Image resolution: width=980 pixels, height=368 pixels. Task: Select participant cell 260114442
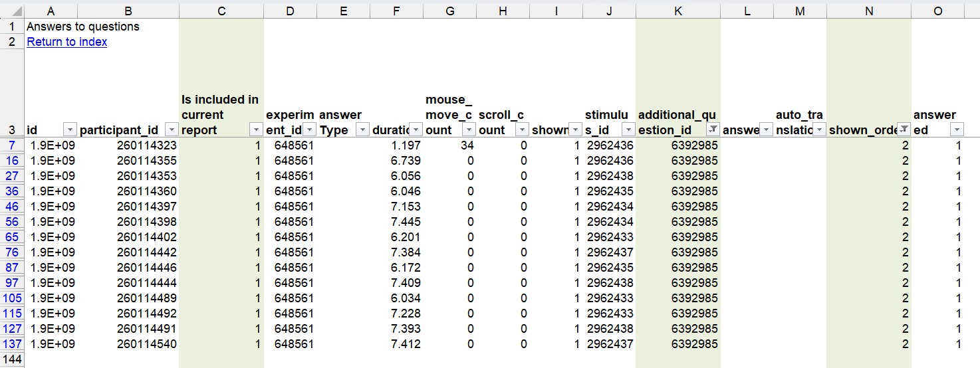128,252
